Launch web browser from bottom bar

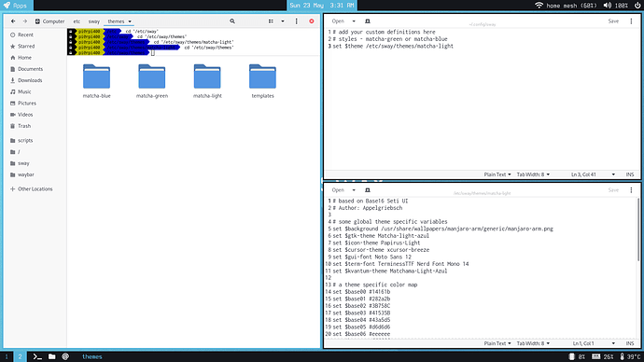click(x=65, y=356)
